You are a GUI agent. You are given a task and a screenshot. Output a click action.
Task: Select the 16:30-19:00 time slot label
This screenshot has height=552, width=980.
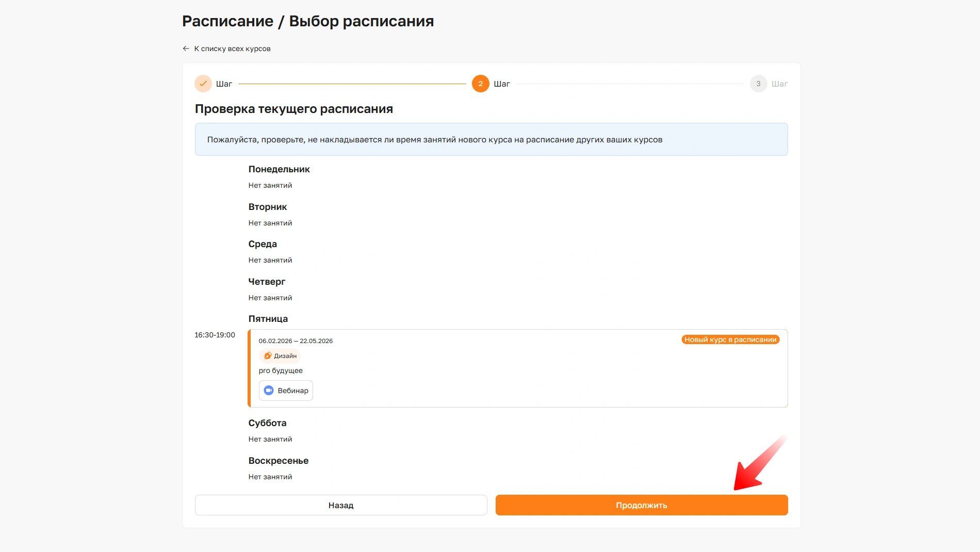[215, 335]
